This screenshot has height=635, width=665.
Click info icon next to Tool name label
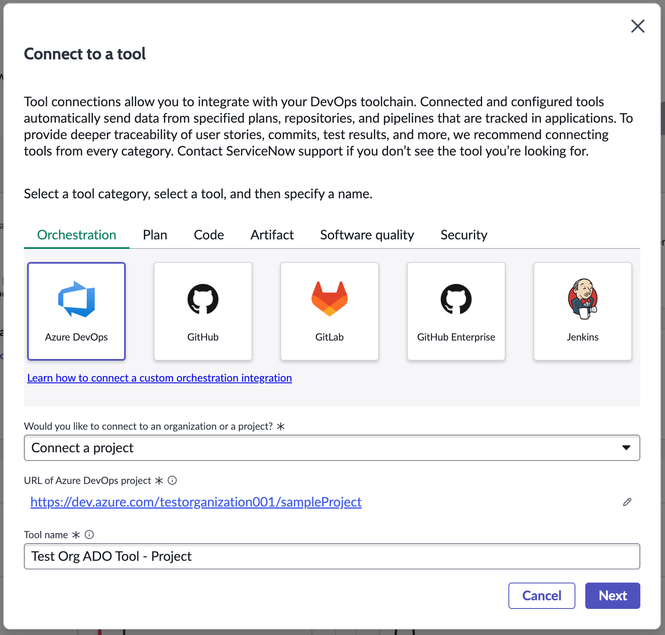89,534
